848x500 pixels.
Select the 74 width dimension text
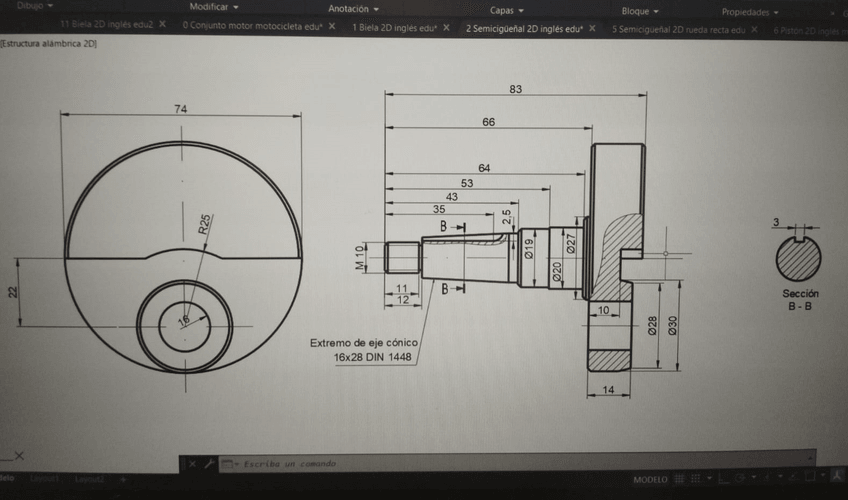pos(181,109)
